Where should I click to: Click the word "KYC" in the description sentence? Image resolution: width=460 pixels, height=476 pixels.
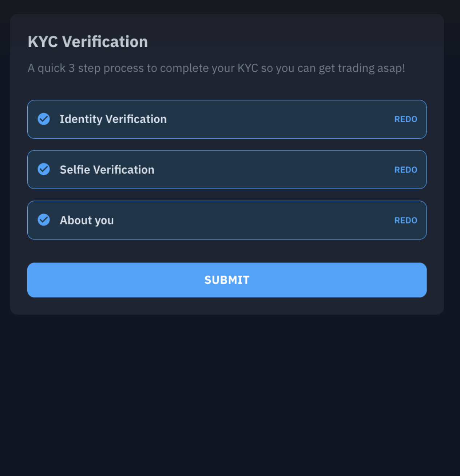(x=247, y=68)
